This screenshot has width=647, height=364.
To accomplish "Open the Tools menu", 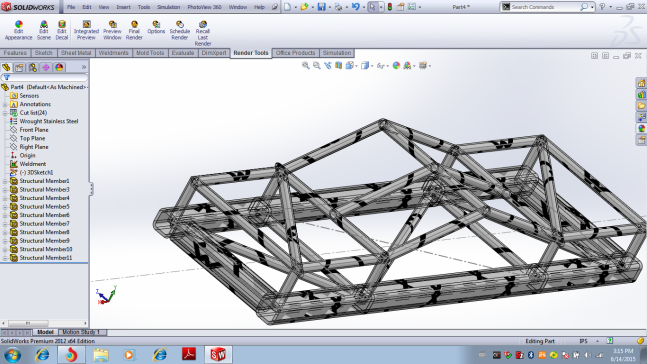I will pyautogui.click(x=144, y=7).
